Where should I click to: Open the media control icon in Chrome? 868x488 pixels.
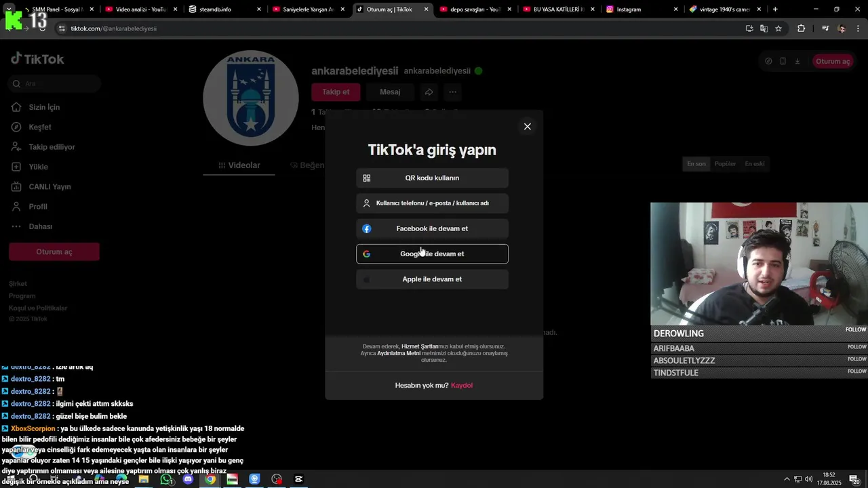point(825,28)
